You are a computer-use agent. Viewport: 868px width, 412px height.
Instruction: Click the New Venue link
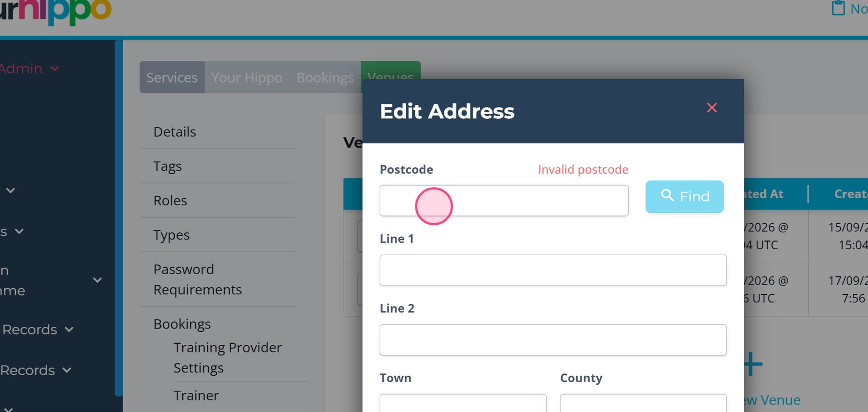point(770,400)
